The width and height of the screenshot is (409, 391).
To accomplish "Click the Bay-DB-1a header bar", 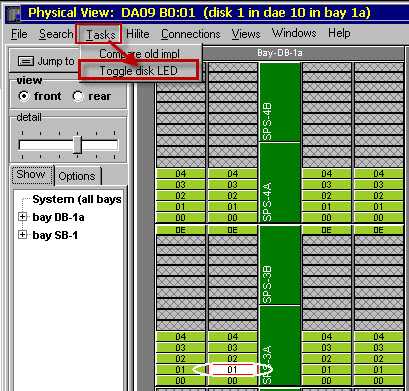I will point(279,53).
